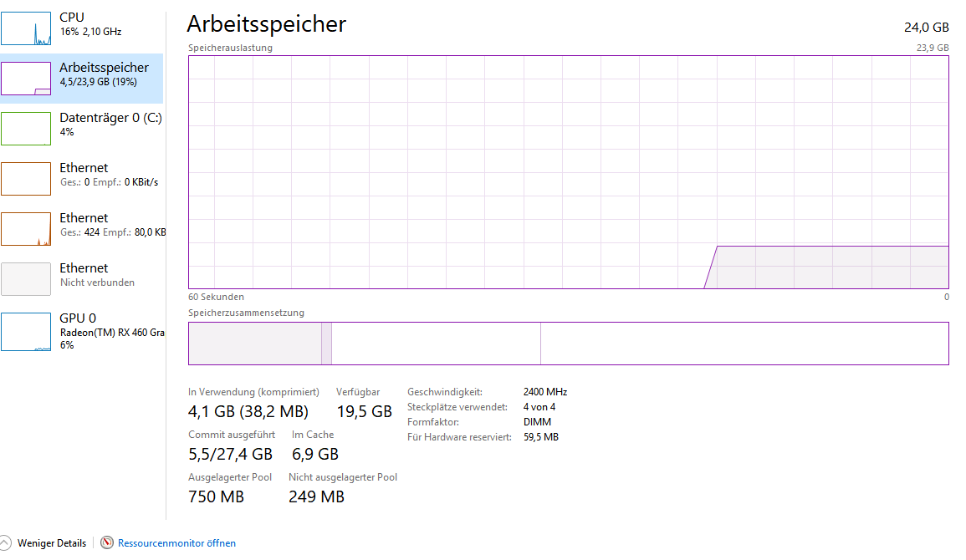Click the Arbeitsspeicher mini graph thumbnail
The image size is (966, 560).
pos(26,79)
